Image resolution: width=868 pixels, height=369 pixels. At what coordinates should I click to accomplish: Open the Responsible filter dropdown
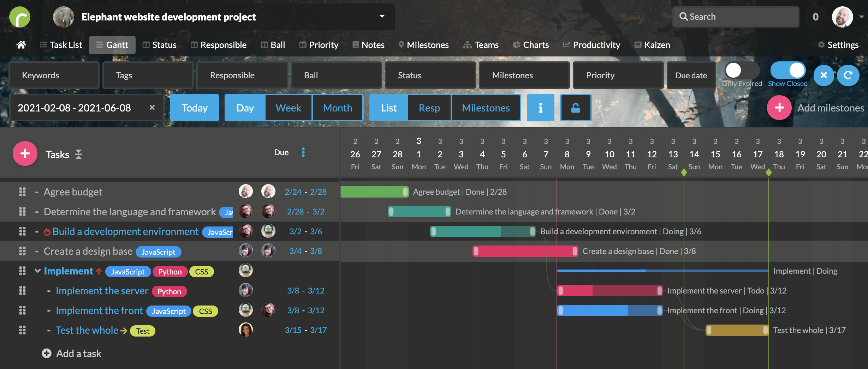(x=242, y=75)
